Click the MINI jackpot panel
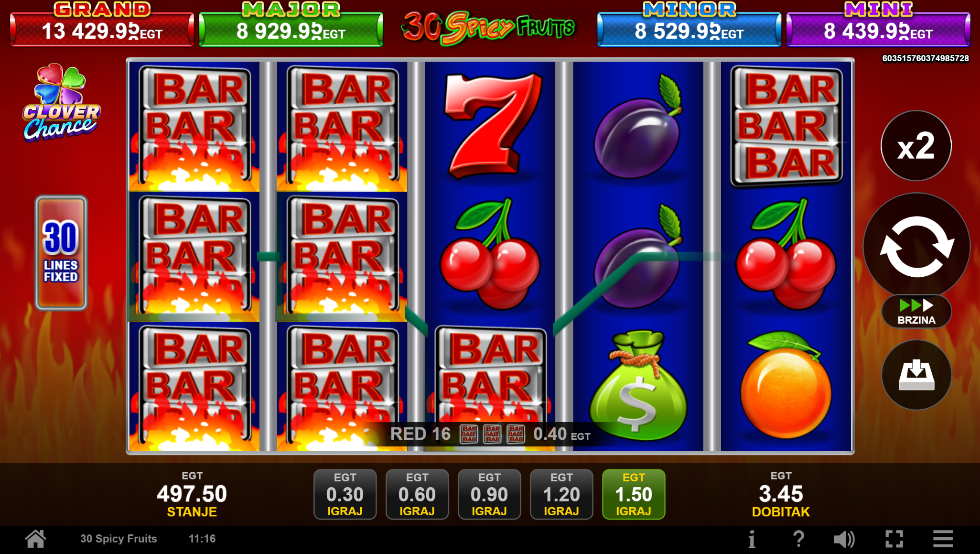The height and width of the screenshot is (554, 980). [x=878, y=24]
